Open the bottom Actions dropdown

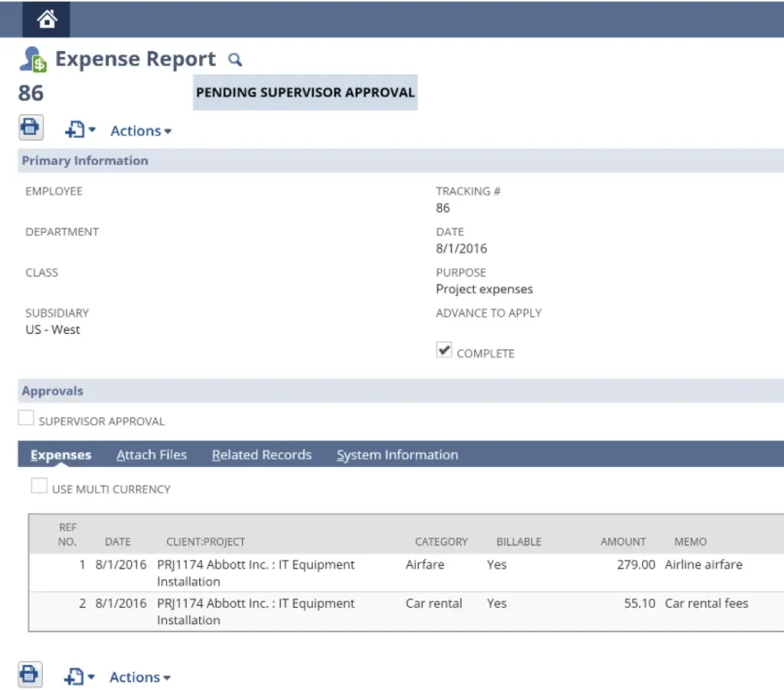tap(140, 677)
